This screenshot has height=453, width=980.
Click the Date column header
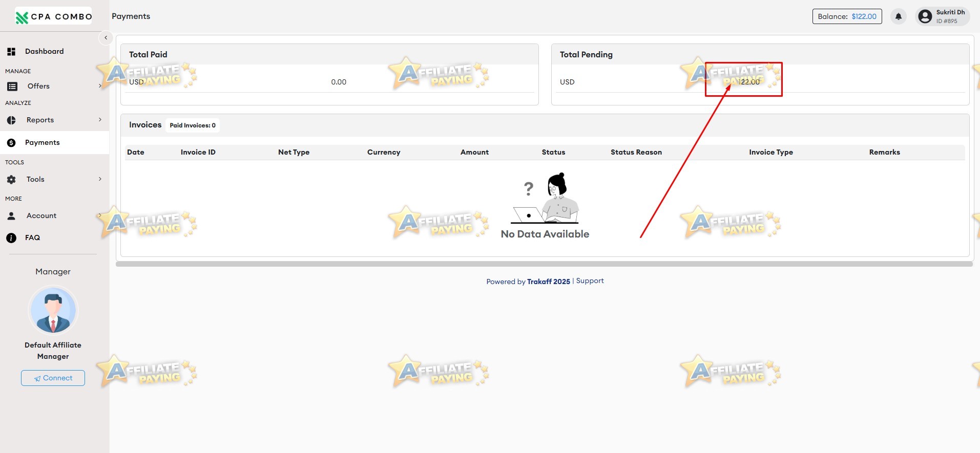pyautogui.click(x=136, y=152)
